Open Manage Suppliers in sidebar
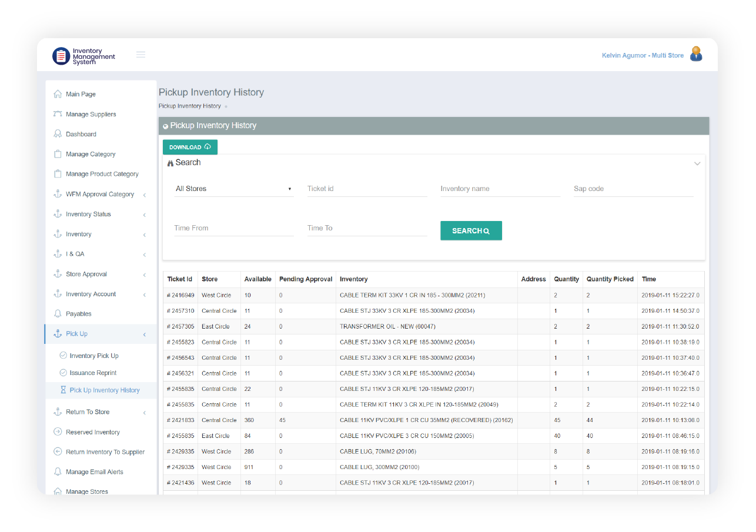 point(91,114)
